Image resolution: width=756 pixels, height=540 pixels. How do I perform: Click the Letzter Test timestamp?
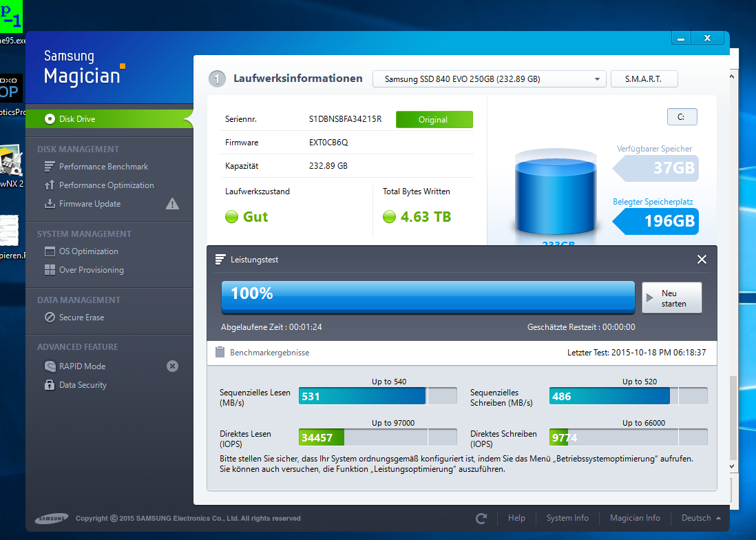tap(636, 353)
